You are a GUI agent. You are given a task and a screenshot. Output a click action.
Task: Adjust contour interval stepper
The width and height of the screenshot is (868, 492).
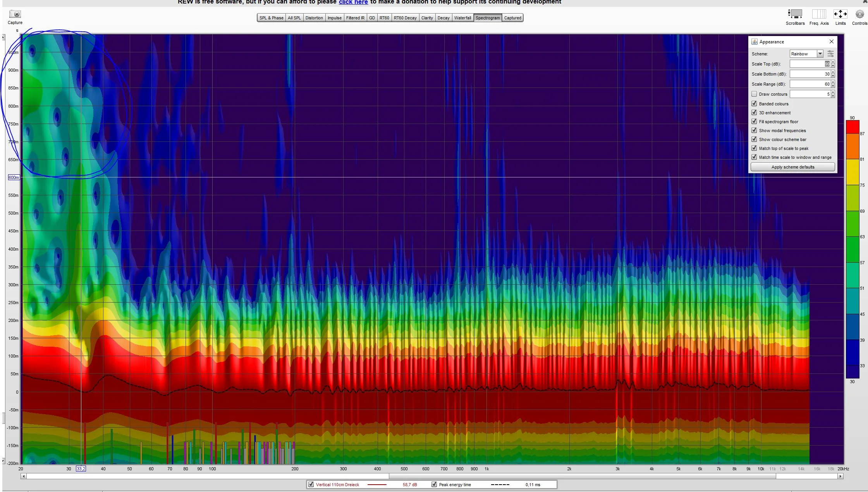click(x=833, y=94)
